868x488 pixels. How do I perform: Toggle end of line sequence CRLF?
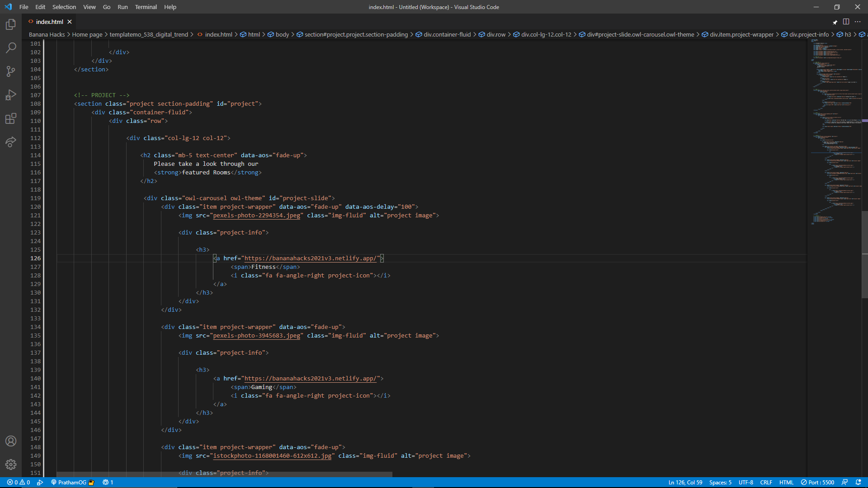point(766,482)
